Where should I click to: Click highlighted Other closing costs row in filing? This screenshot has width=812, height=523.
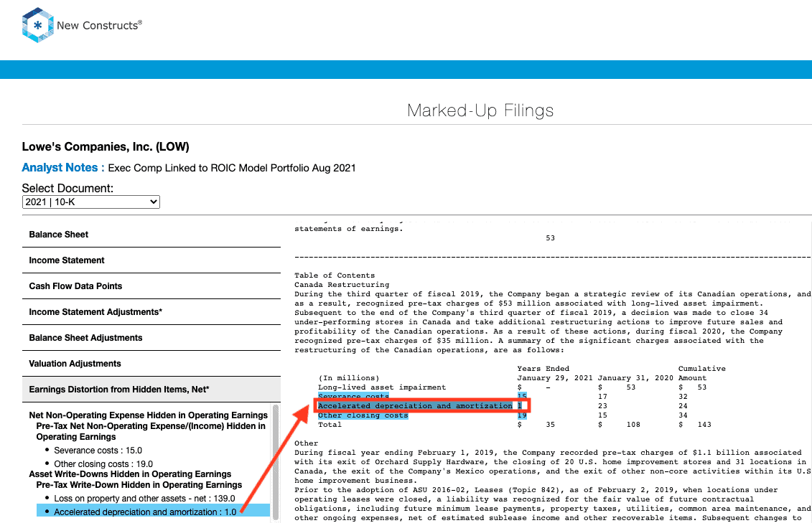pos(422,415)
